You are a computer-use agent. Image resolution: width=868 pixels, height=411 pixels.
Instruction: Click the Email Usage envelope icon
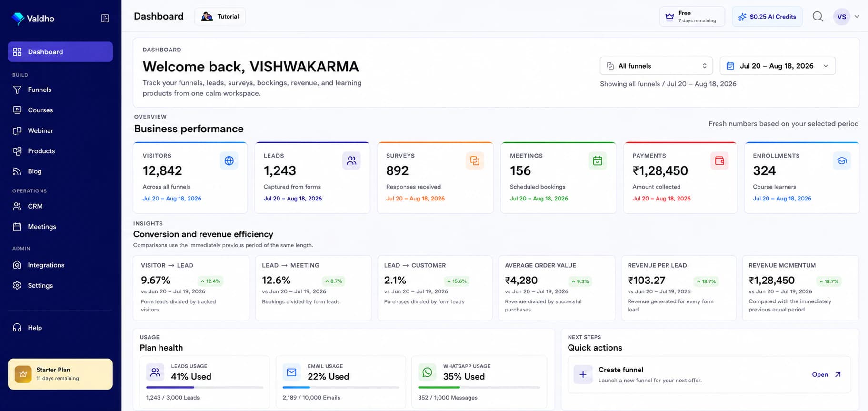(x=292, y=372)
